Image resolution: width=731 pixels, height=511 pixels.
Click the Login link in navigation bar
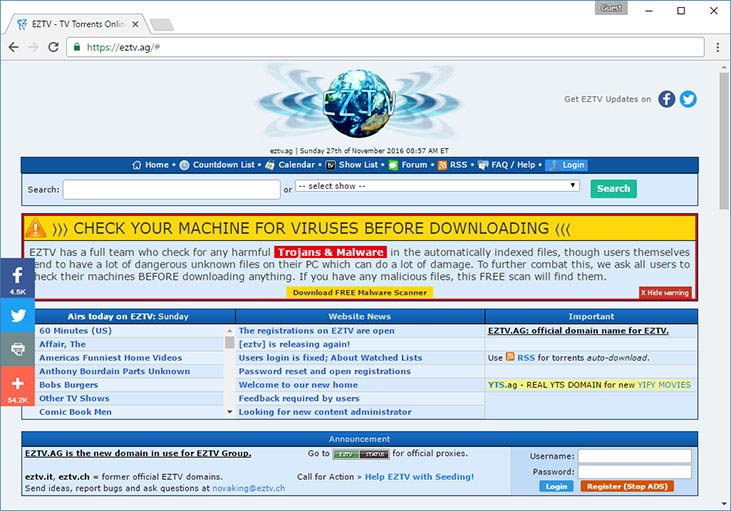566,165
